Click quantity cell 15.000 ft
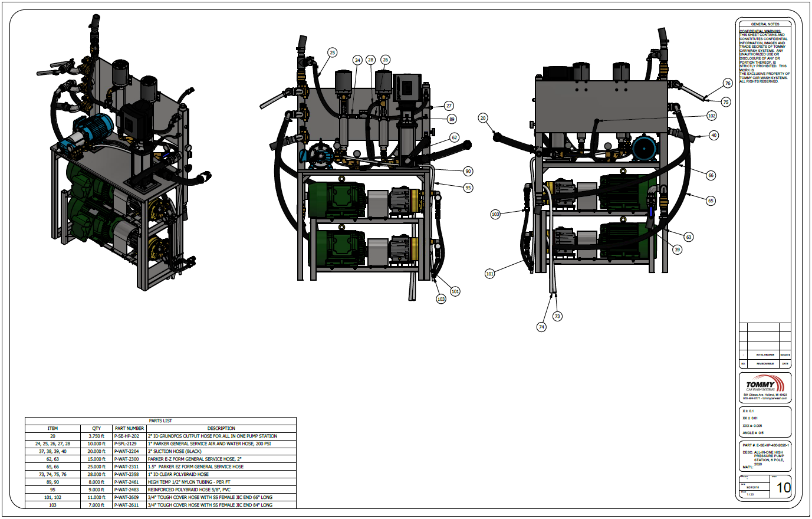812x519 pixels. pos(97,459)
